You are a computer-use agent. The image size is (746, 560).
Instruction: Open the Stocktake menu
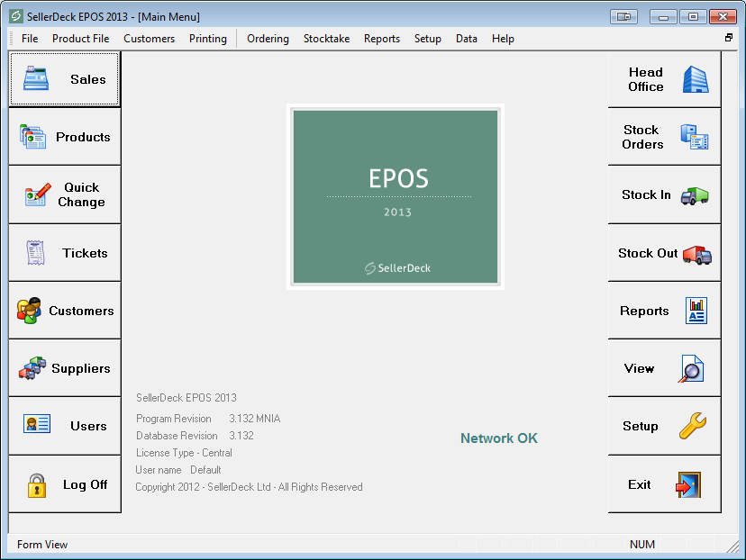point(326,39)
